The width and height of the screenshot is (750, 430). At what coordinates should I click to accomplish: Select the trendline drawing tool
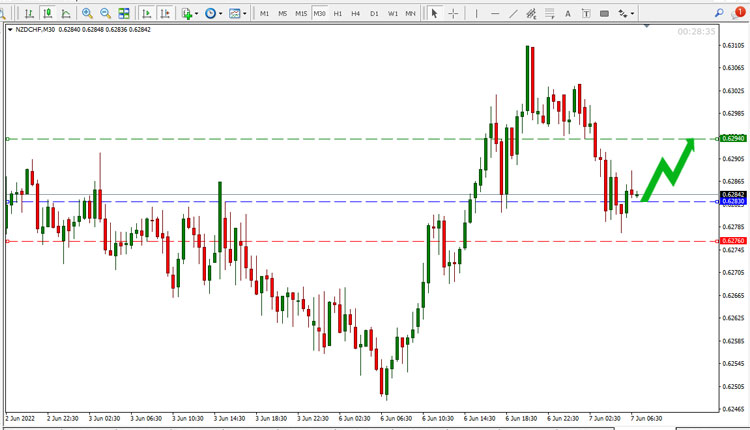(513, 13)
